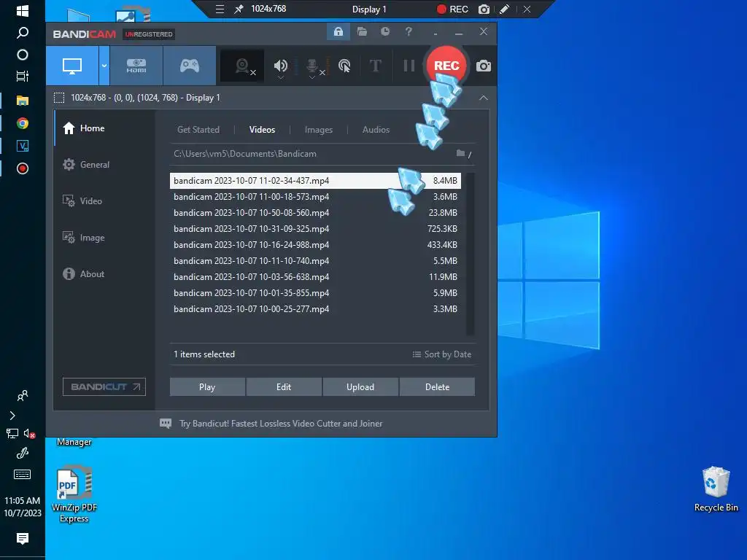
Task: Open Chrome from taskbar
Action: (x=23, y=123)
